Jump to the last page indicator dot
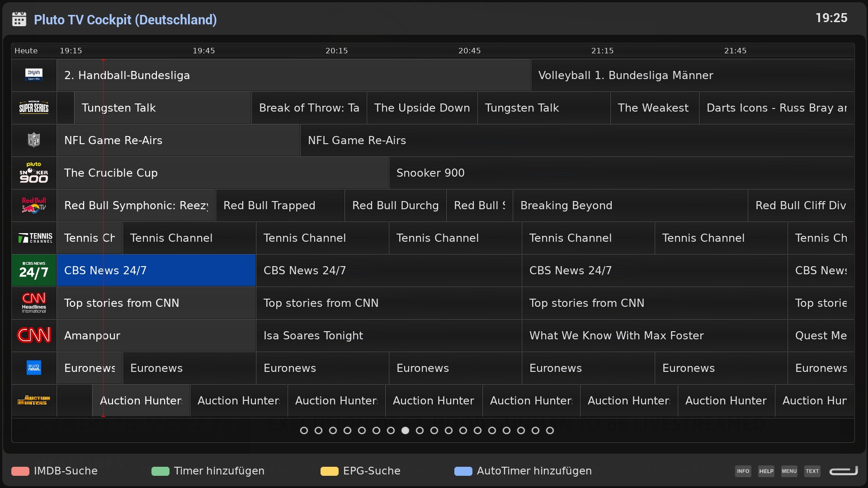This screenshot has width=868, height=488. 550,430
